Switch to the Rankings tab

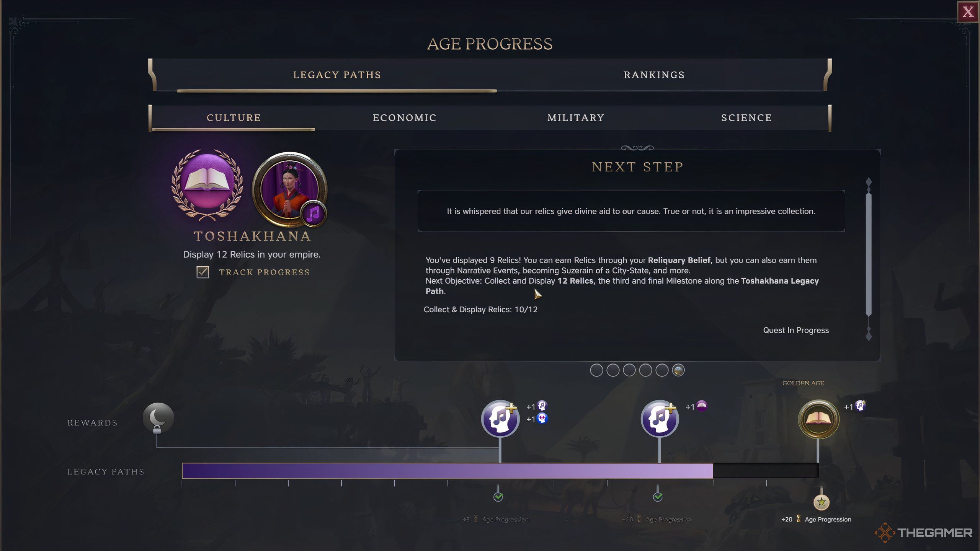(x=654, y=75)
